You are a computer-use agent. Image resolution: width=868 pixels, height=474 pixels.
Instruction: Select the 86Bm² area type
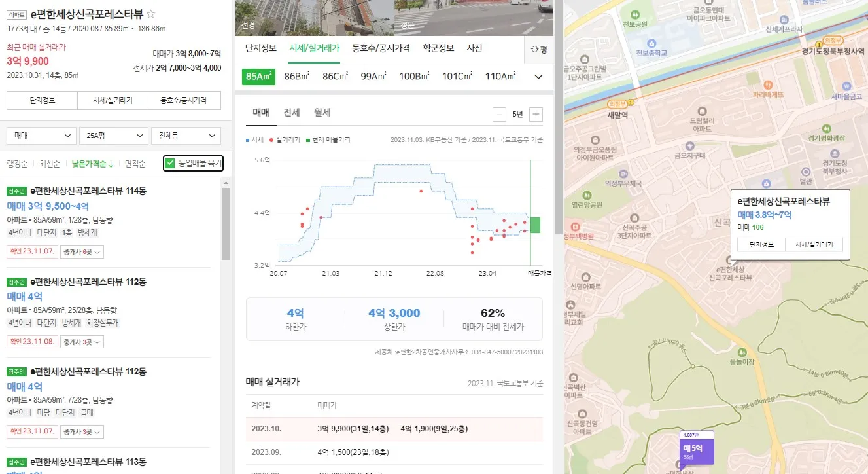297,77
